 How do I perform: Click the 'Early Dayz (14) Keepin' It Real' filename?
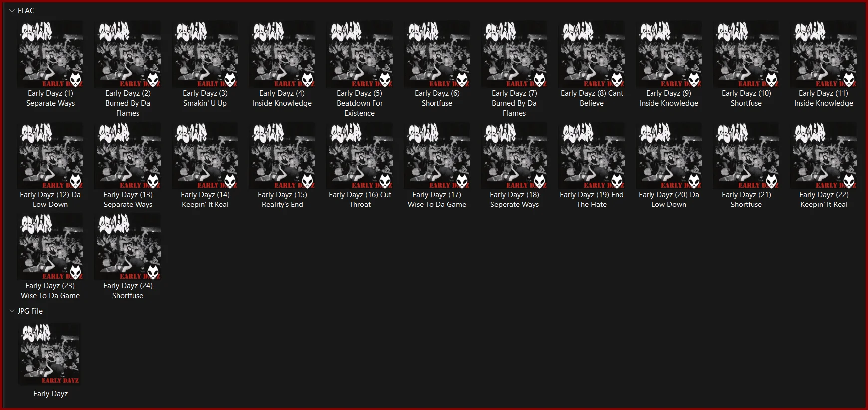pos(205,200)
